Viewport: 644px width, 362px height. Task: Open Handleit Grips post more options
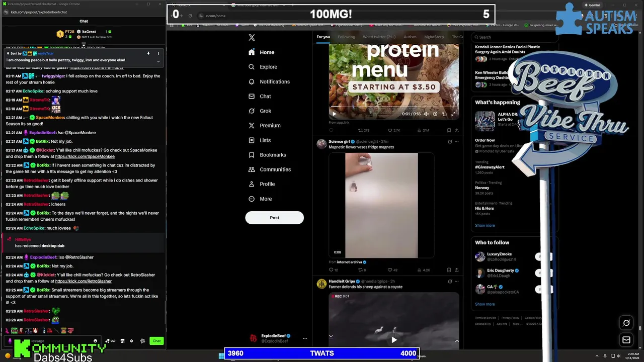point(457,282)
